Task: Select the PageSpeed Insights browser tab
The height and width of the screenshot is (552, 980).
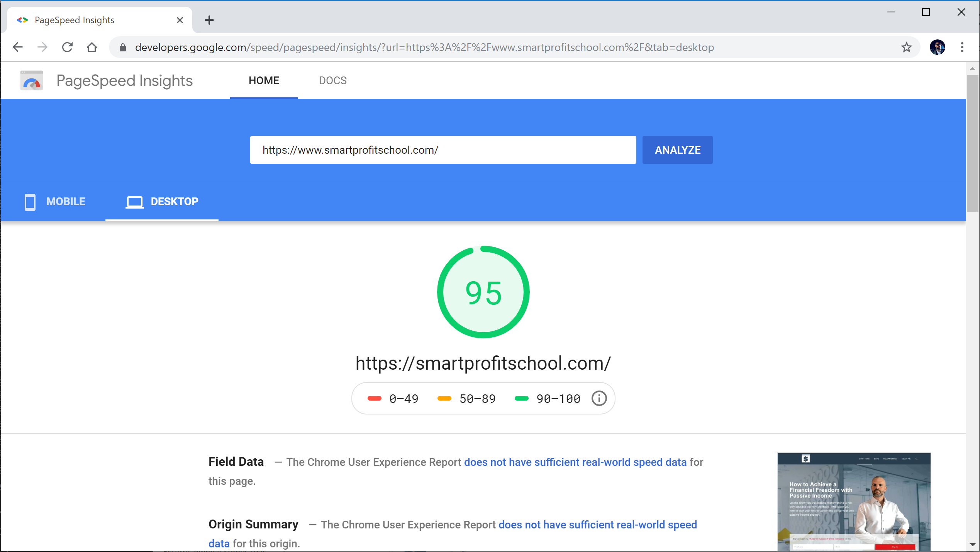Action: pos(100,20)
